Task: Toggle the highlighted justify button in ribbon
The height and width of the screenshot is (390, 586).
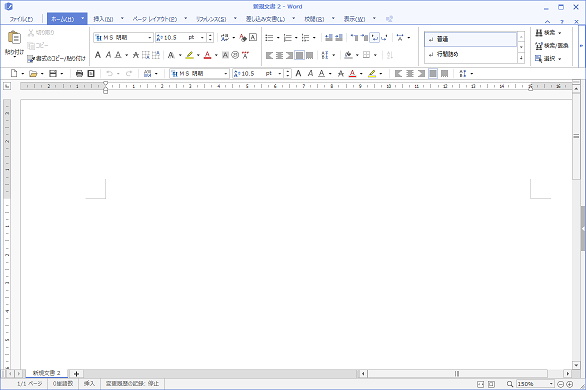Action: [x=299, y=55]
